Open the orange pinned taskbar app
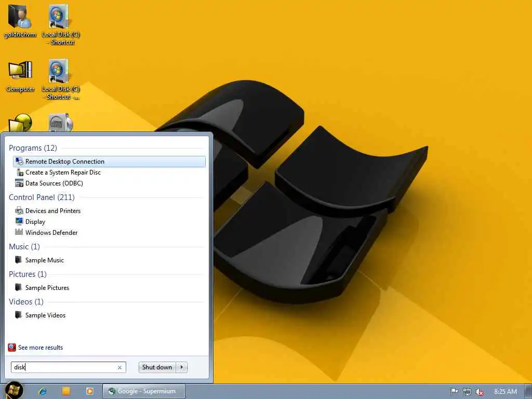Viewport: 532px width, 399px height. [x=66, y=391]
